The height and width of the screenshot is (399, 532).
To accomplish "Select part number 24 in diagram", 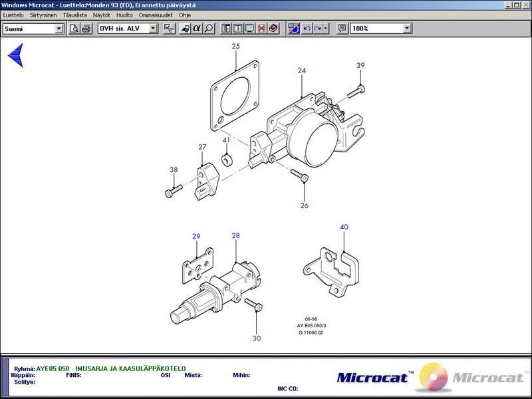I will (x=302, y=70).
